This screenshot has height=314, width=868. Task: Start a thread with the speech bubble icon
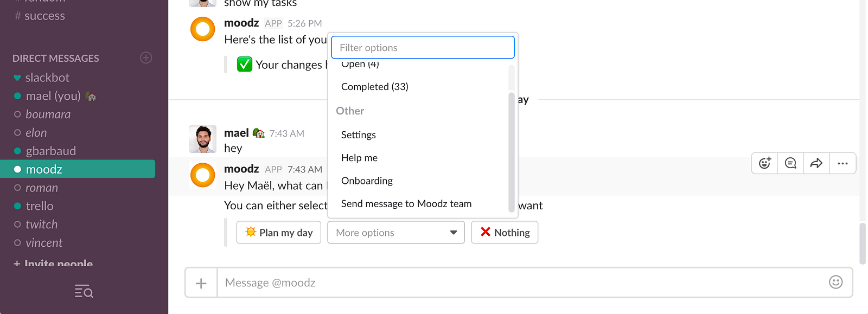coord(790,163)
